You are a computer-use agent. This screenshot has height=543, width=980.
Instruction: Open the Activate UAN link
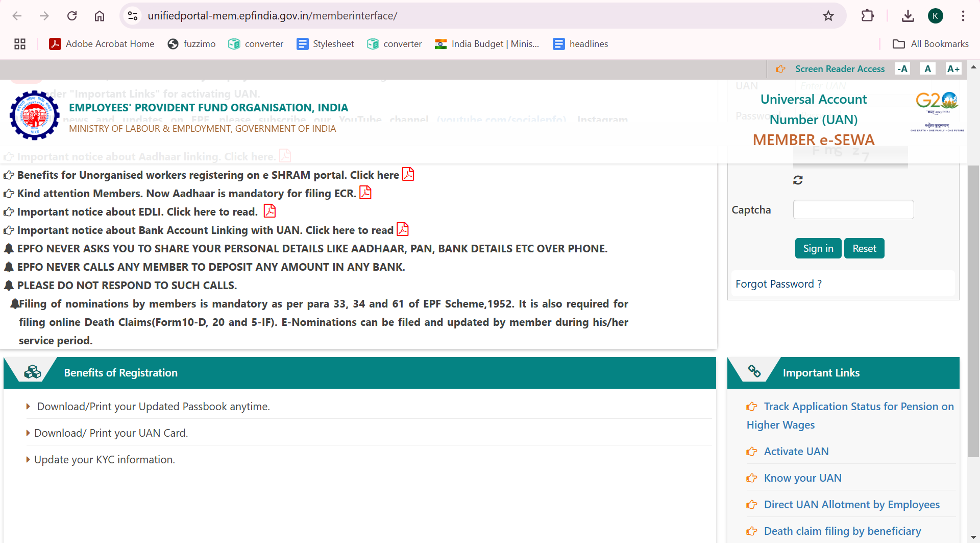(x=796, y=451)
